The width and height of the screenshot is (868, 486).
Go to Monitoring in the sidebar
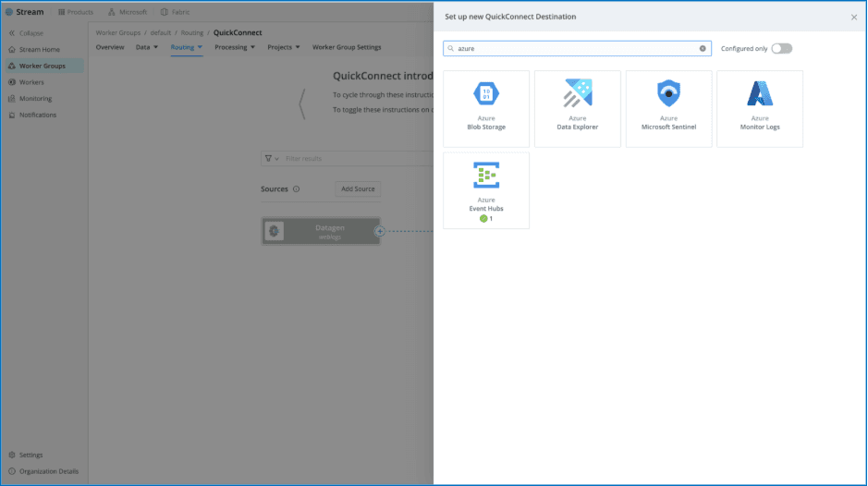pos(35,99)
